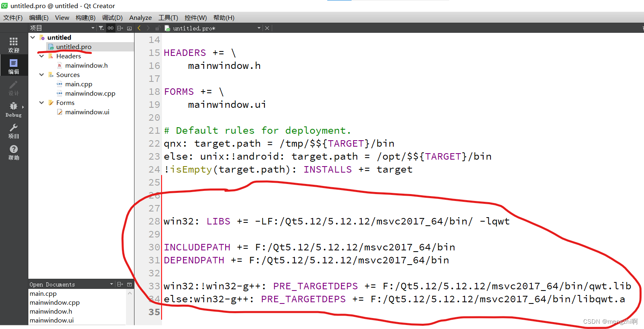
Task: Open the 帮助(H) menu
Action: click(x=224, y=17)
